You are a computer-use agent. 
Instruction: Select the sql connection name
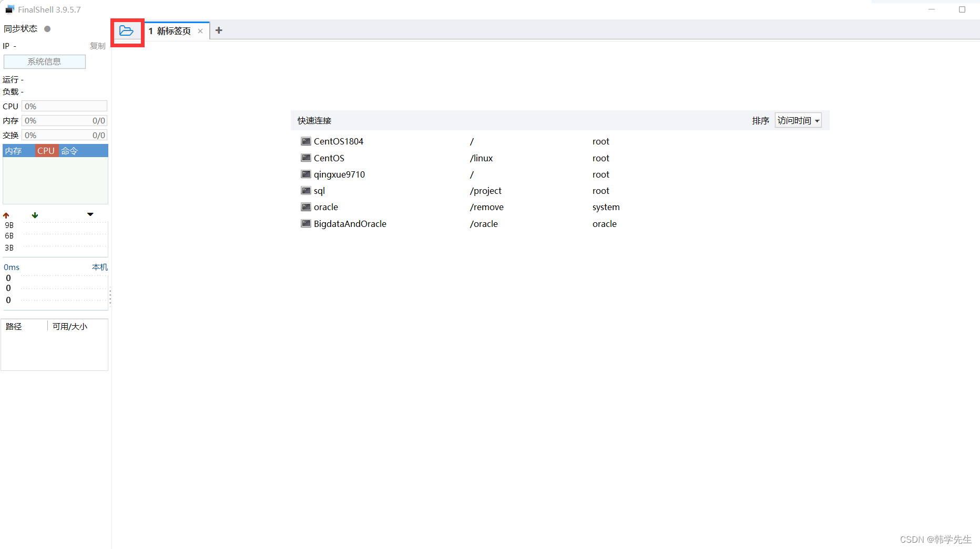[x=319, y=191]
